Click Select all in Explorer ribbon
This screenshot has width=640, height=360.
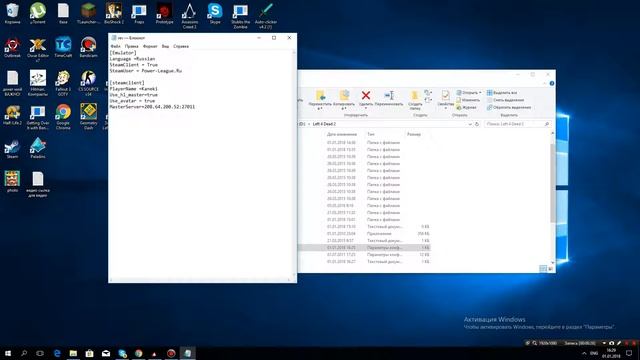coord(502,93)
